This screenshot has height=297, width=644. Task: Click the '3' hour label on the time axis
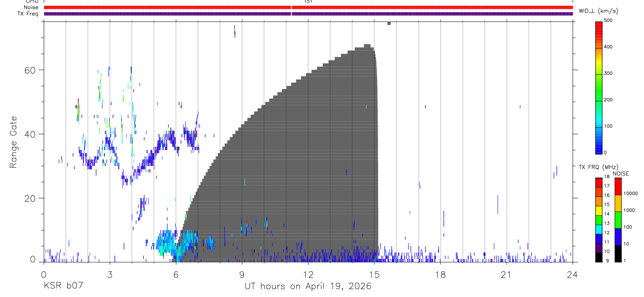110,274
